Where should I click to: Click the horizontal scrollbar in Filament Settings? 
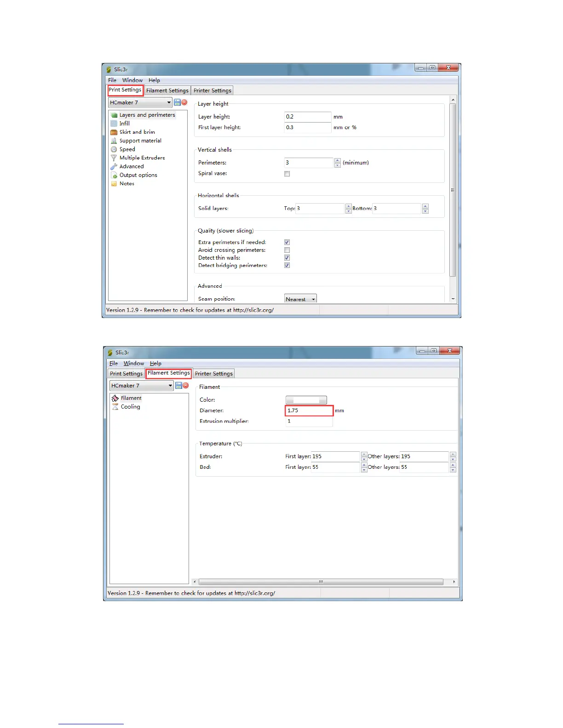321,582
